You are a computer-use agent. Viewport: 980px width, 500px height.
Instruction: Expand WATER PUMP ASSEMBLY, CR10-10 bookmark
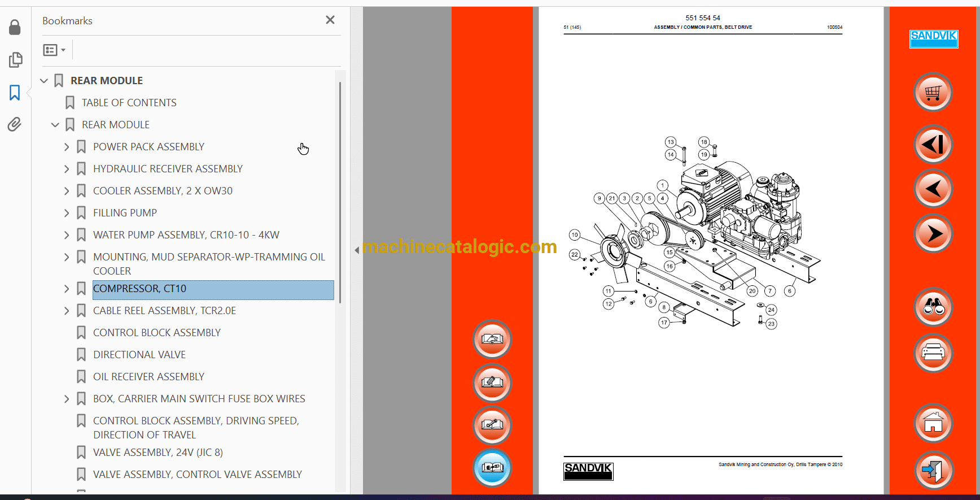coord(67,235)
